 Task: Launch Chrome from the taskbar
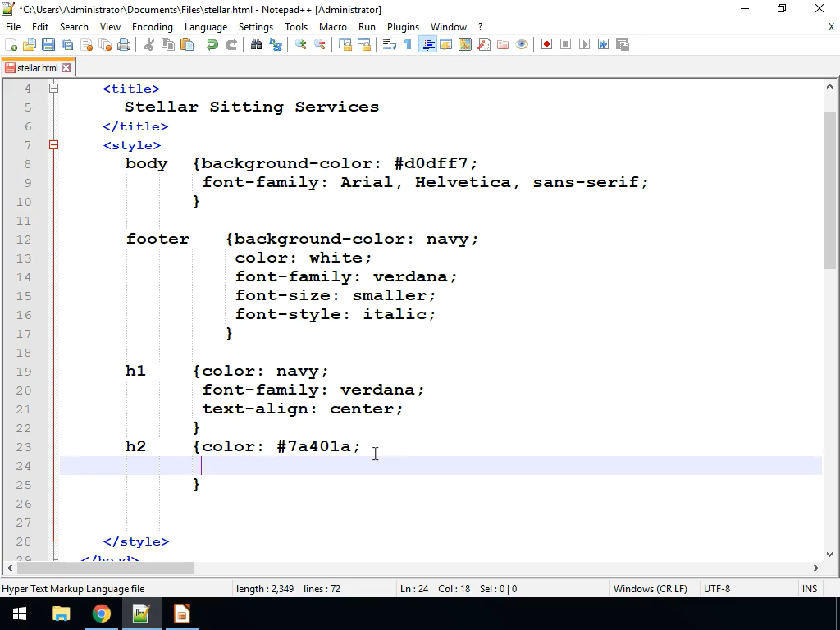point(101,614)
